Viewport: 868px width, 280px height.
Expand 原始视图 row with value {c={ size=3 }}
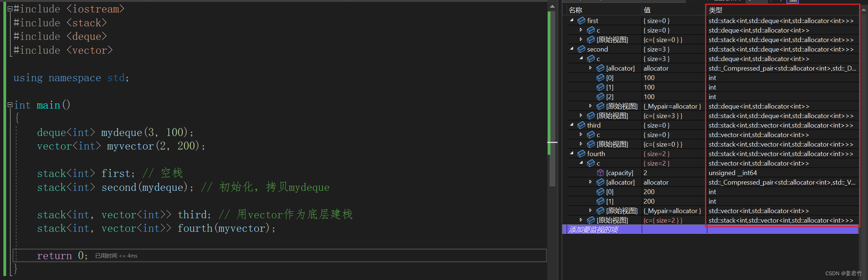[x=581, y=116]
